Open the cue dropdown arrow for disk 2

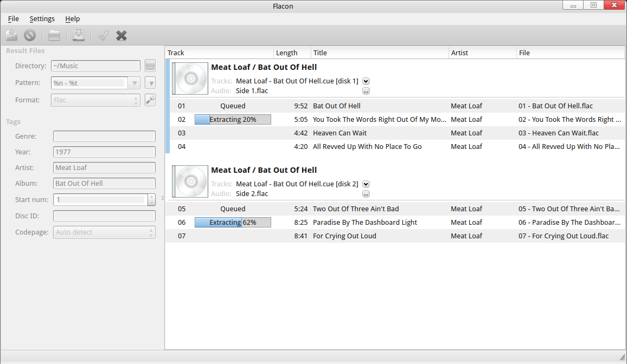point(366,184)
